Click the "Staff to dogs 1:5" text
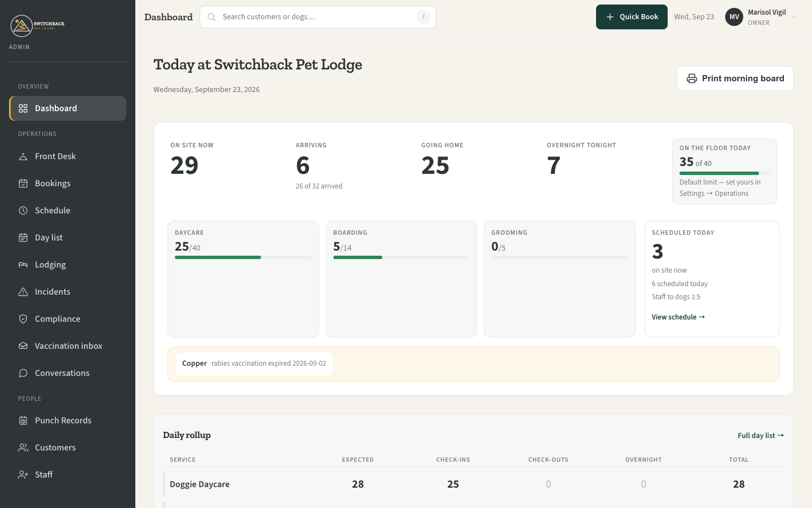812x508 pixels. [676, 297]
